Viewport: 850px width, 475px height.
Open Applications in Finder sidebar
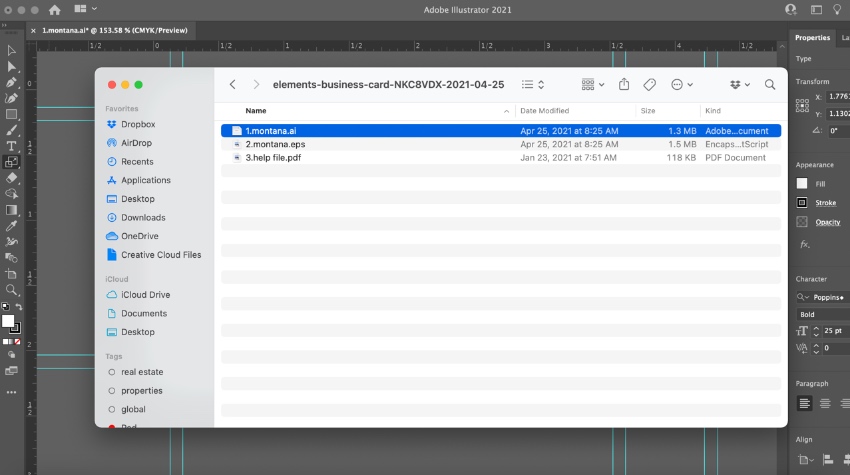146,180
